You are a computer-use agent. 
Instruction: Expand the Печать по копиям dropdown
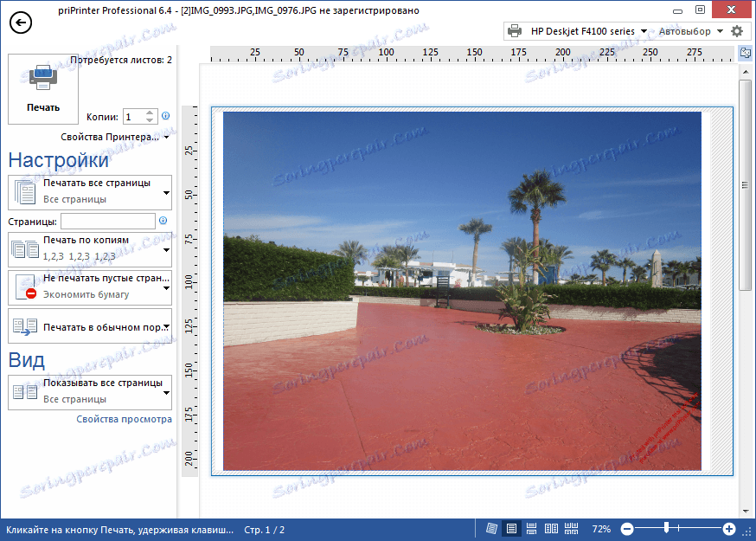point(90,249)
